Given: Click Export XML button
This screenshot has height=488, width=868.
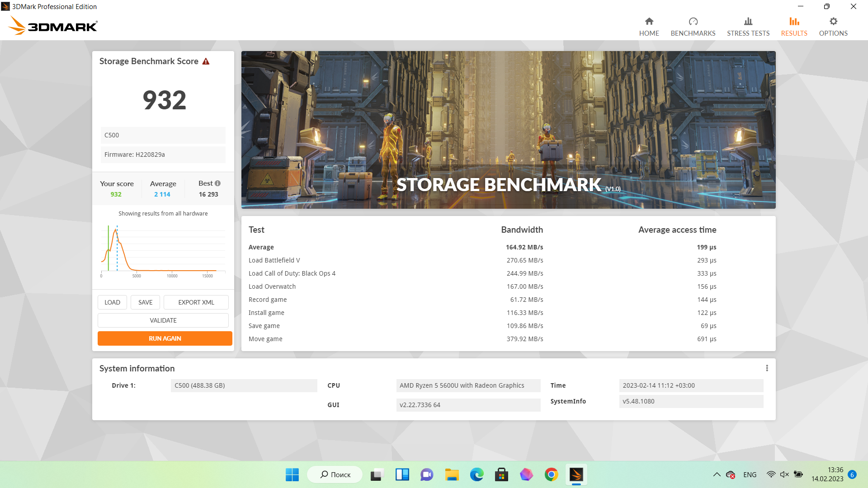Looking at the screenshot, I should (x=196, y=302).
